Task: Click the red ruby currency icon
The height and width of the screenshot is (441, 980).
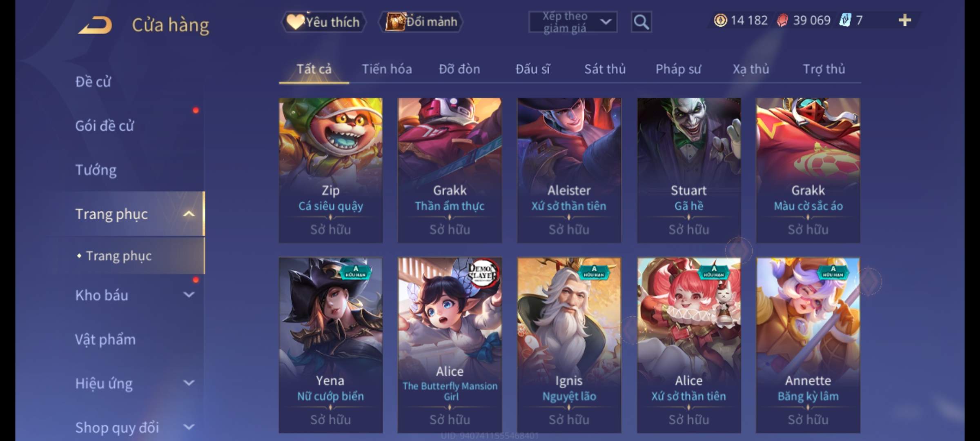Action: coord(782,20)
